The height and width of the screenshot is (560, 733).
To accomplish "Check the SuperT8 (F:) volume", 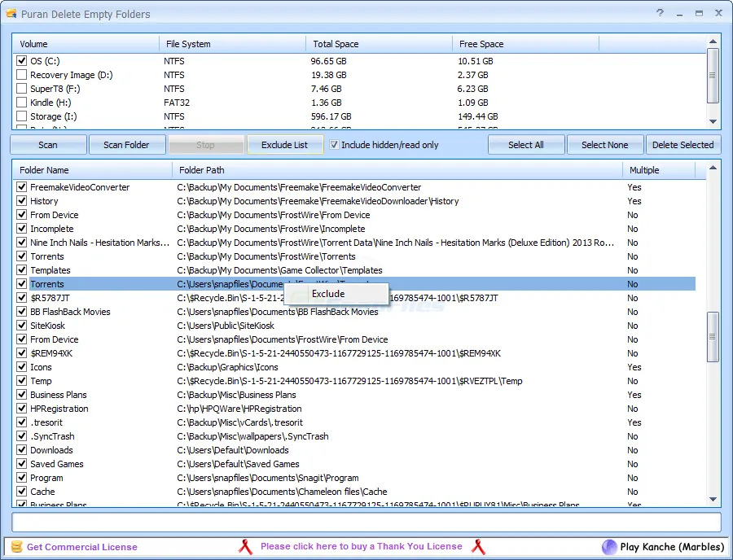I will pyautogui.click(x=21, y=89).
